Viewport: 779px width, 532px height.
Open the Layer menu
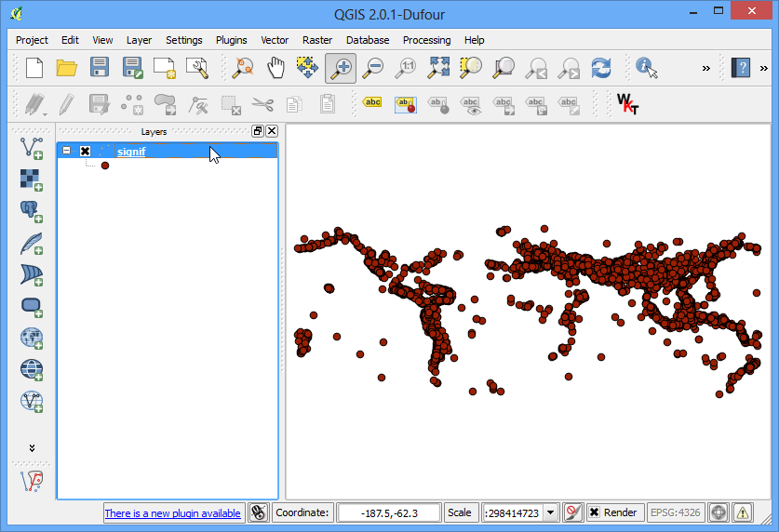(x=139, y=40)
